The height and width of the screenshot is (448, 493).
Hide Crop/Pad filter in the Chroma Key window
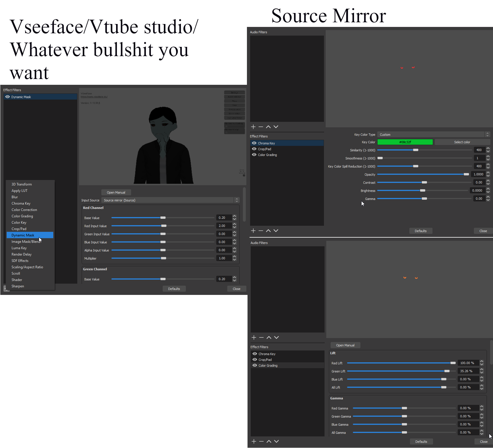click(x=254, y=149)
